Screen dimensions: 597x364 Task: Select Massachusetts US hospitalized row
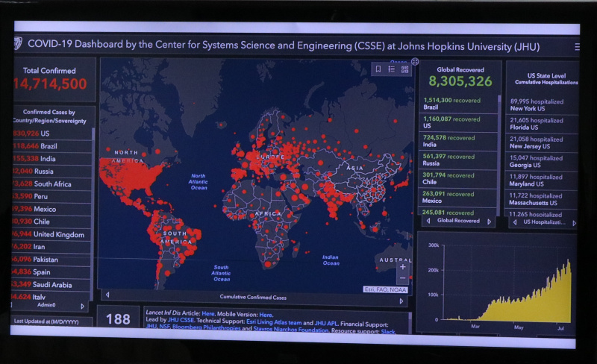(x=543, y=198)
